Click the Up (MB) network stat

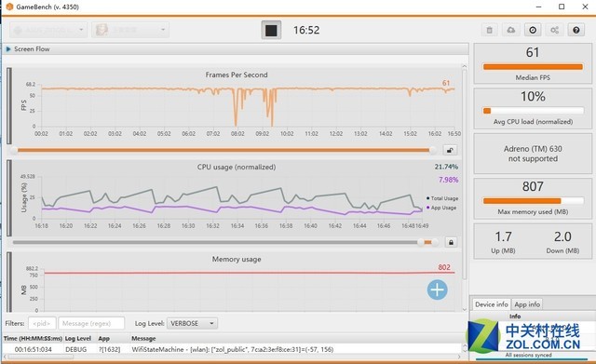(503, 242)
